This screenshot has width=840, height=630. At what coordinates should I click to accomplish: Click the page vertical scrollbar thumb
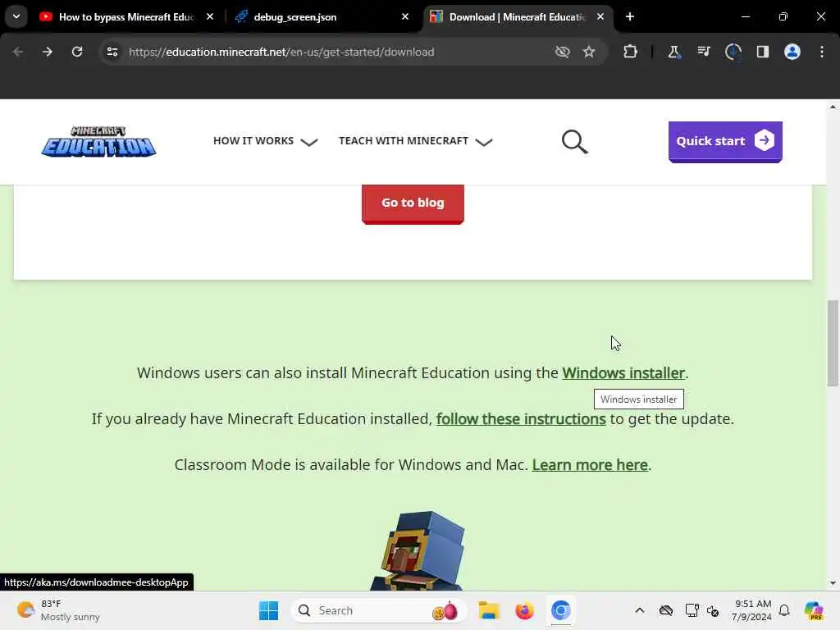833,343
